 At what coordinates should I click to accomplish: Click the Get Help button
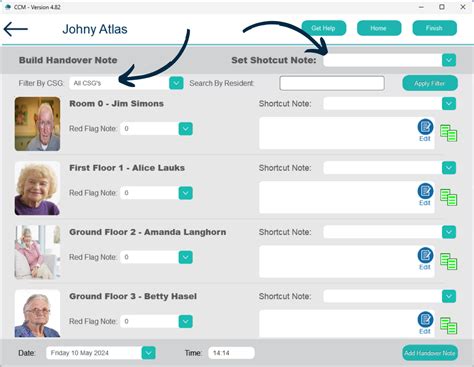(324, 28)
